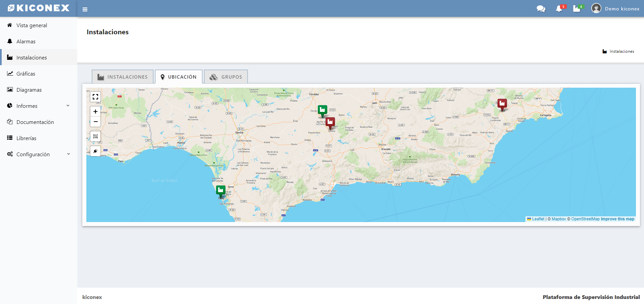This screenshot has width=644, height=304.
Task: Click the Leaflet attribution link
Action: pyautogui.click(x=538, y=219)
